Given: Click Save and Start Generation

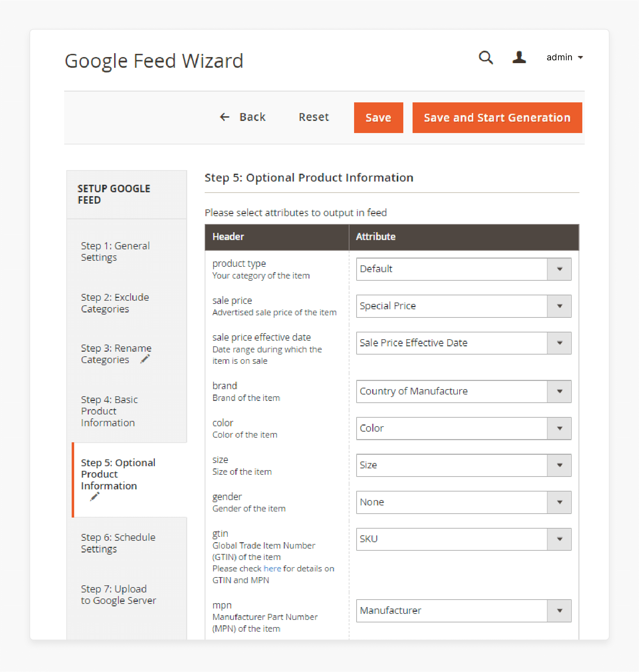Looking at the screenshot, I should pyautogui.click(x=497, y=118).
